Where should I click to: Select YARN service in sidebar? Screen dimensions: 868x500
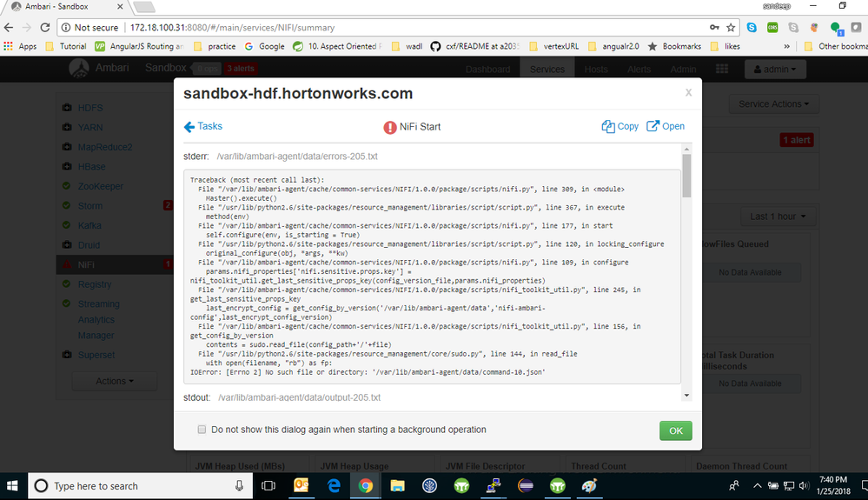click(x=90, y=127)
